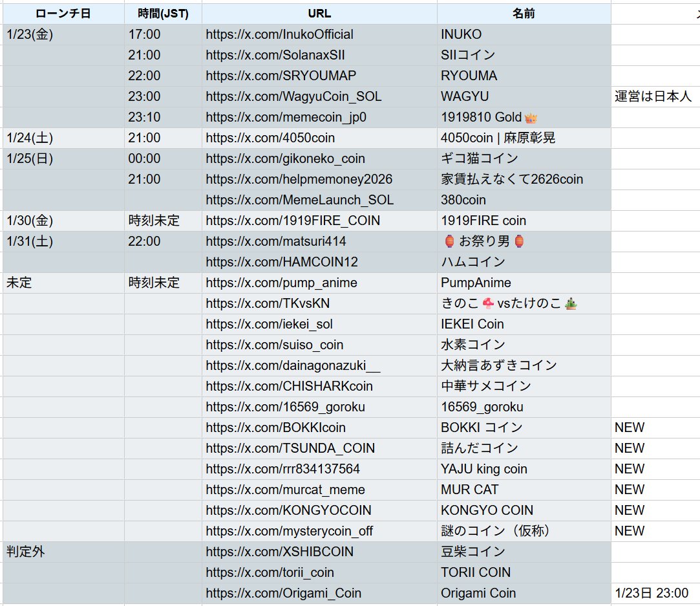This screenshot has height=606, width=700.
Task: Open the dainagonazuki__ URL
Action: click(293, 365)
